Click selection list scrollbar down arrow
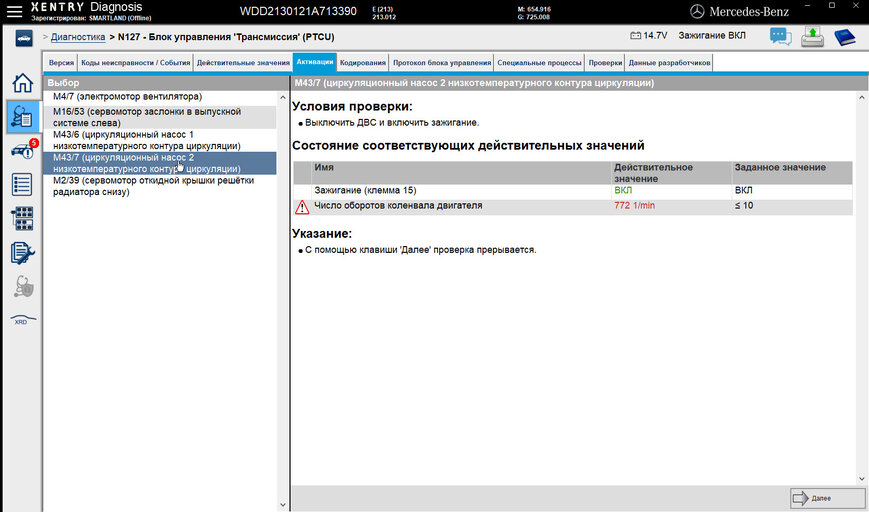This screenshot has width=869, height=512. point(283,505)
